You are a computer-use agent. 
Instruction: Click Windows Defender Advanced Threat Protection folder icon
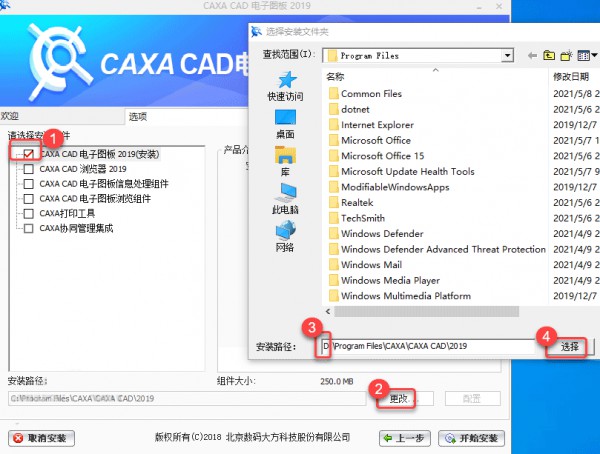[334, 249]
